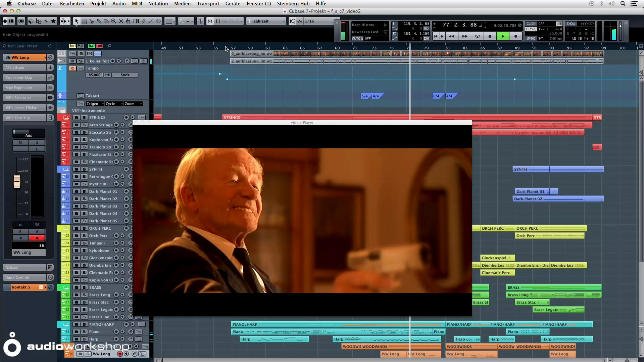The width and height of the screenshot is (644, 362).
Task: Select the Mute X tool
Action: (x=121, y=21)
